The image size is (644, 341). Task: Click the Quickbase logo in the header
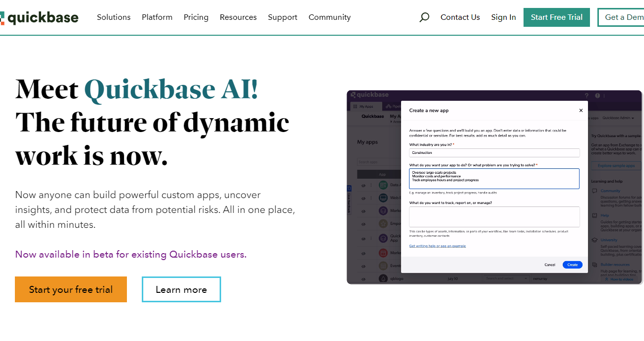coord(39,18)
